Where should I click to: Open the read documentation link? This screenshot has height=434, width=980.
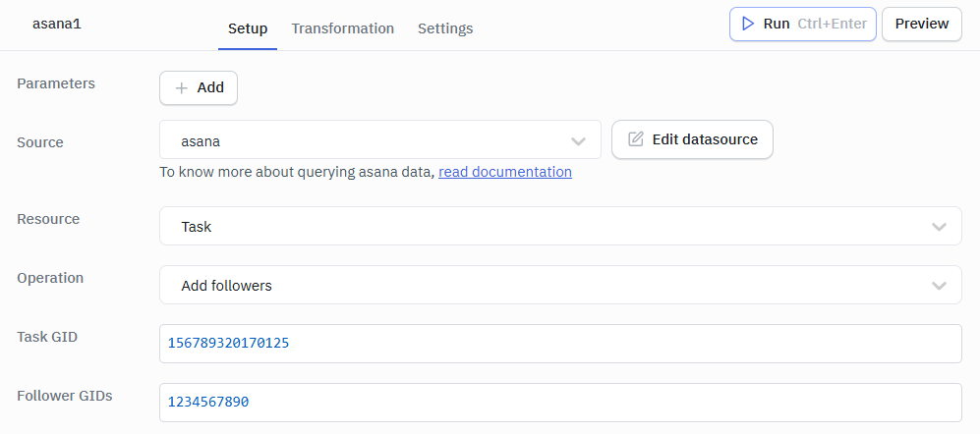pyautogui.click(x=505, y=172)
